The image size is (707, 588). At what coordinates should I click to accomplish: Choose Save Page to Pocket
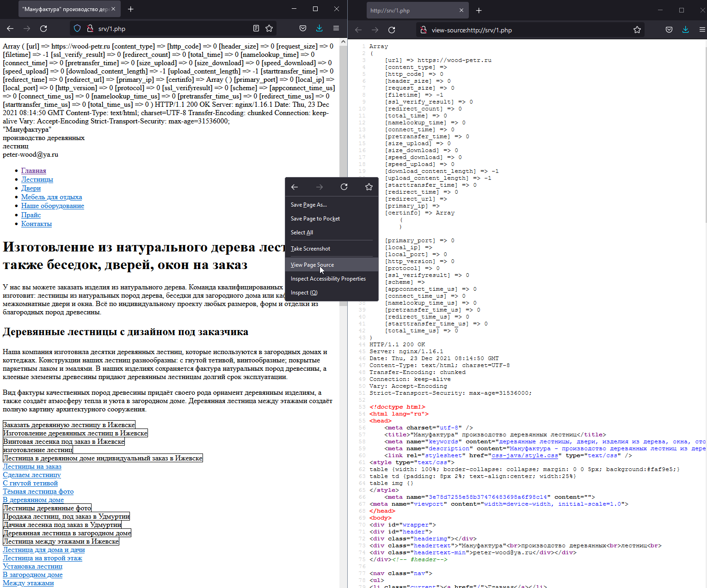tap(332, 219)
